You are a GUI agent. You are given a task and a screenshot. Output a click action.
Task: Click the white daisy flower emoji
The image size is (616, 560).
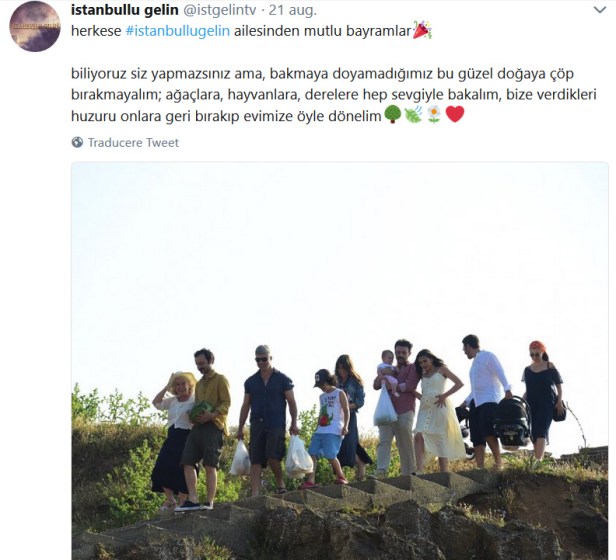[x=434, y=114]
